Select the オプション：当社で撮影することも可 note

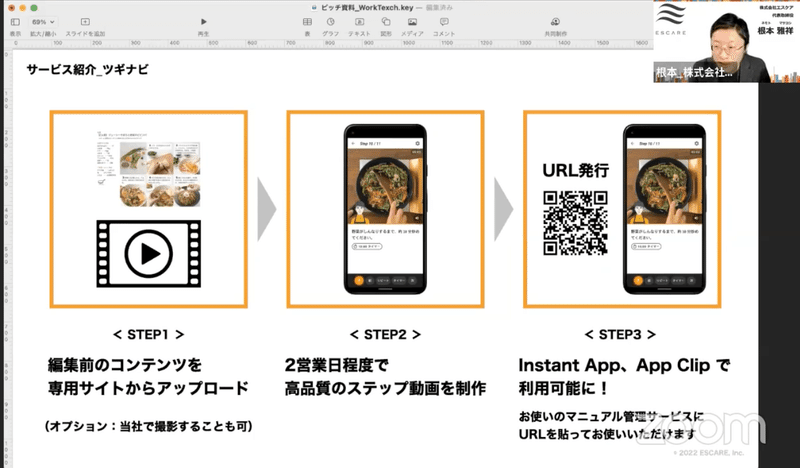(x=148, y=426)
